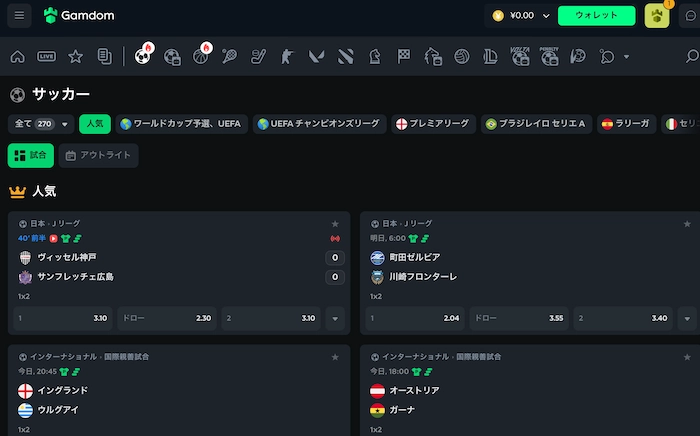Open イングランド team name
Screen dimensions: 700x436
pyautogui.click(x=62, y=390)
